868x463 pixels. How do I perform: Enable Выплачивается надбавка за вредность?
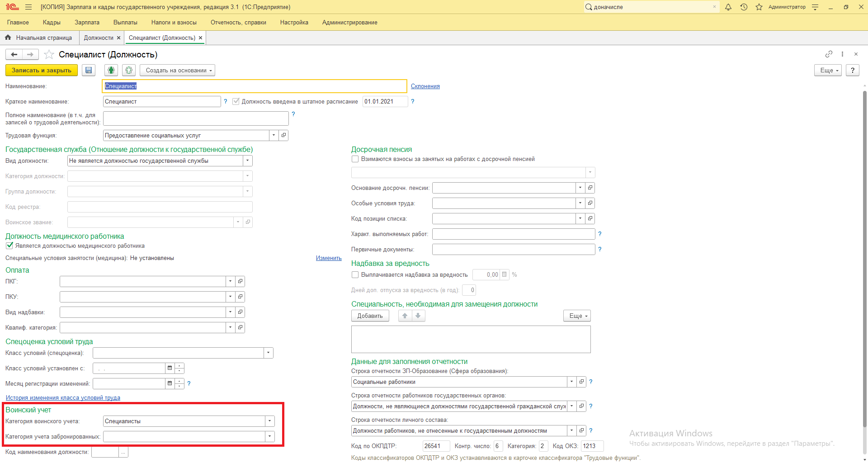click(x=355, y=274)
